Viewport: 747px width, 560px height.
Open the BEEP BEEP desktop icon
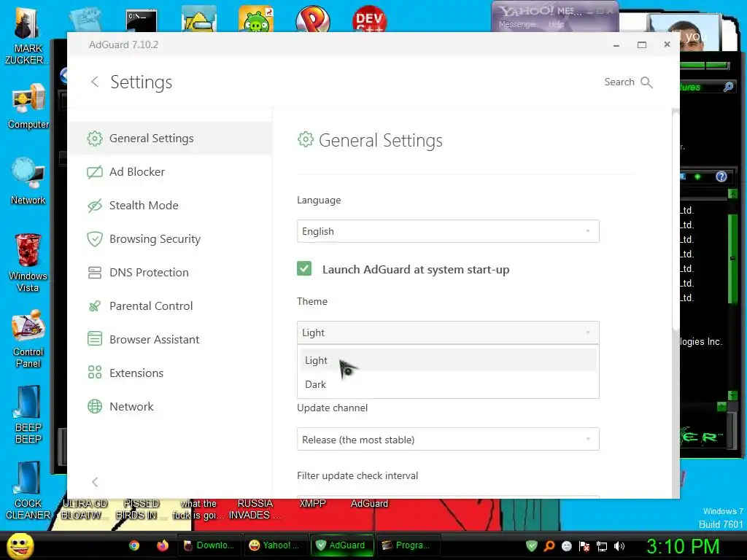tap(28, 414)
